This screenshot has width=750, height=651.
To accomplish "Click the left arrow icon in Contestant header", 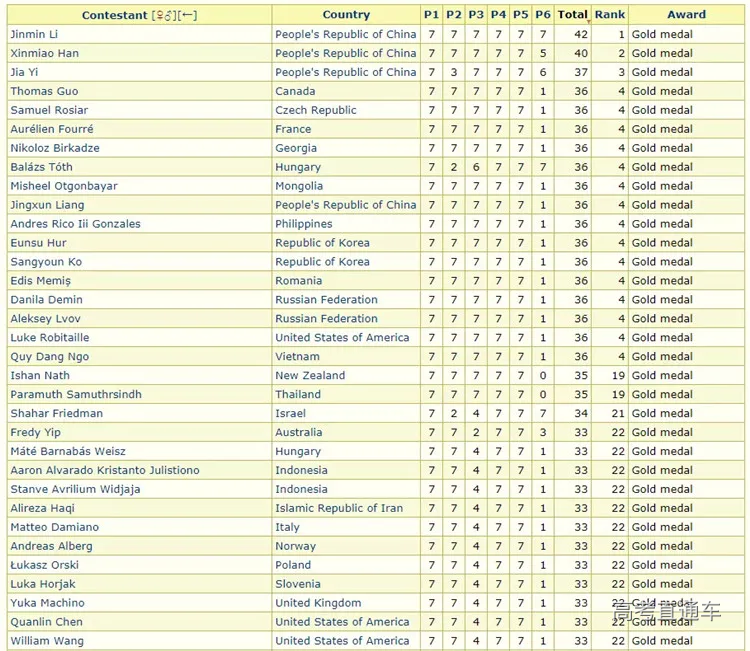I will click(187, 15).
